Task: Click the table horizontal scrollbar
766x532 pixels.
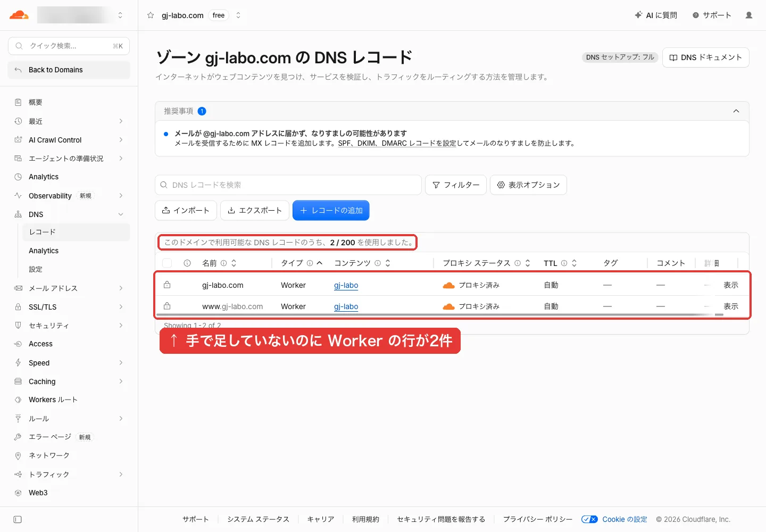Action: click(440, 315)
